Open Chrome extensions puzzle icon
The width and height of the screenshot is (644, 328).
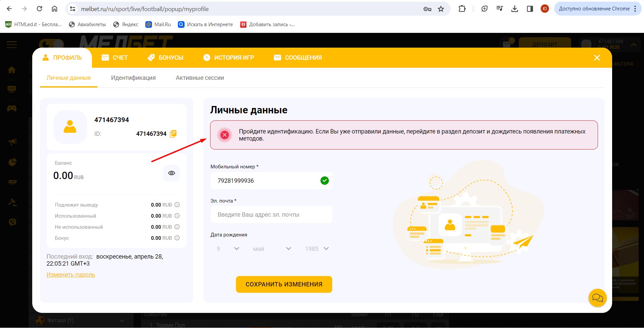[462, 9]
